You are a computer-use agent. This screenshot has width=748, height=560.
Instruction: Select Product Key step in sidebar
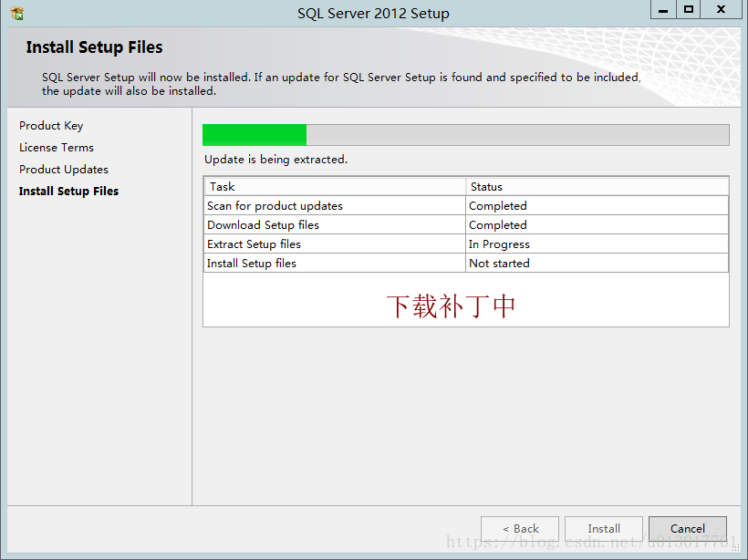click(51, 126)
